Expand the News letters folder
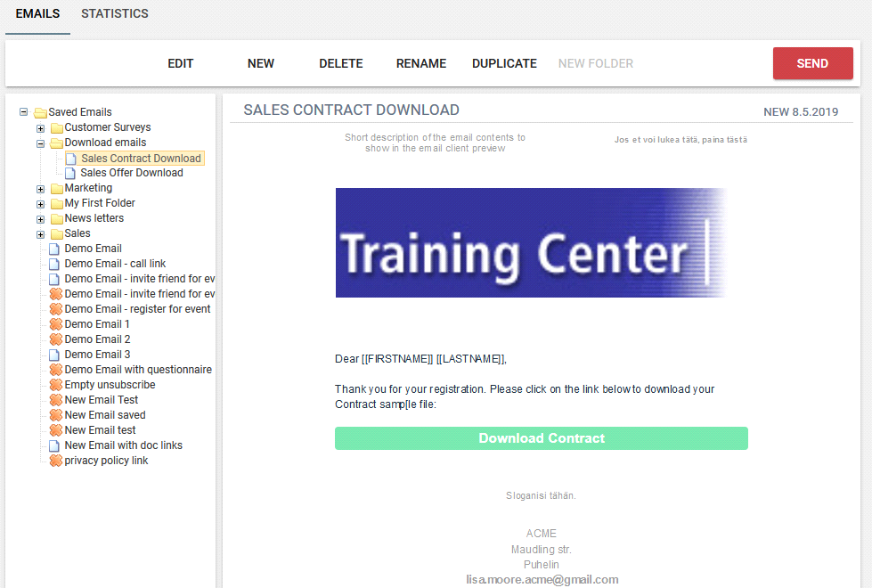This screenshot has width=872, height=588. tap(41, 219)
